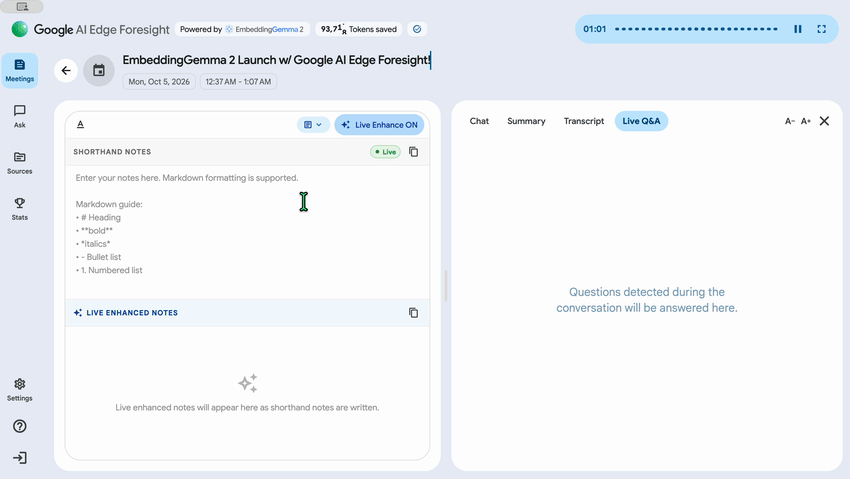Go back with the arrow button
This screenshot has height=479, width=850.
tap(66, 70)
